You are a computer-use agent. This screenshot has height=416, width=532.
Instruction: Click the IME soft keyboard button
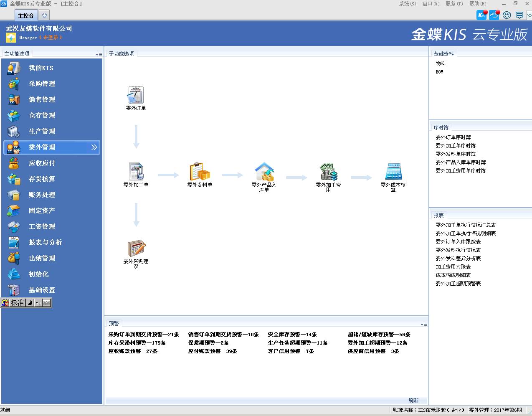point(46,303)
